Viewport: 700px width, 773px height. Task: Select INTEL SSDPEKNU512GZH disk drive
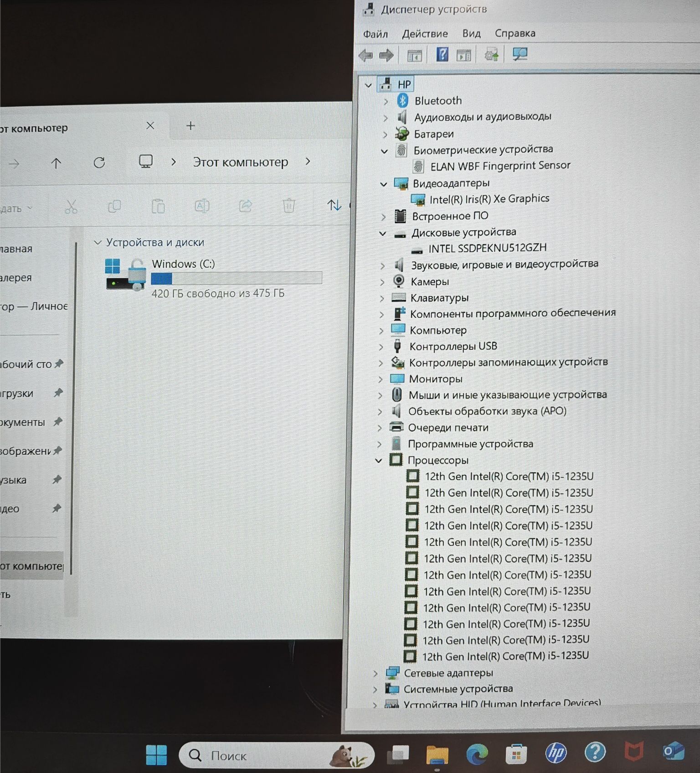[487, 248]
